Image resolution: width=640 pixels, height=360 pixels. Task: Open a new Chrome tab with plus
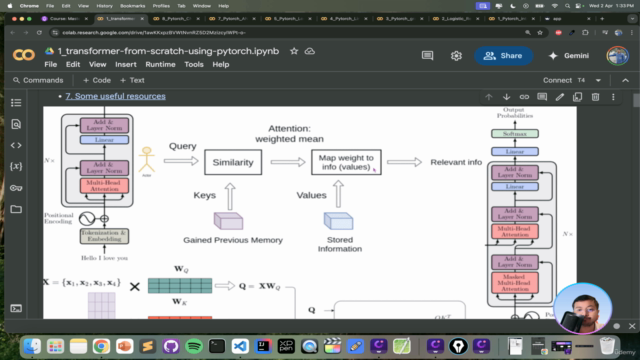[602, 19]
